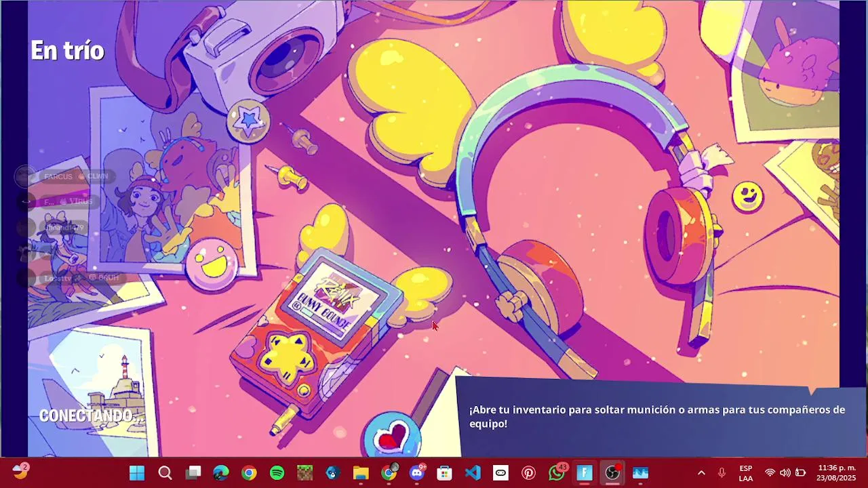Switch to the Fortnite taskbar icon

[585, 472]
